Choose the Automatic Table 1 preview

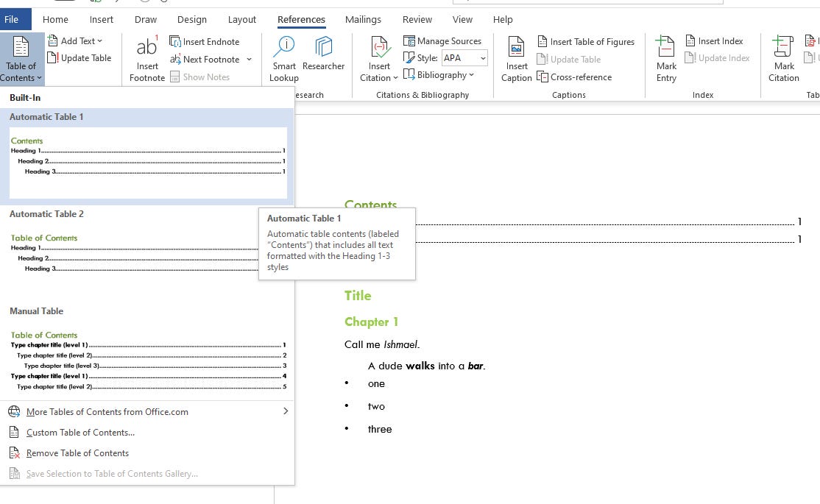click(148, 163)
